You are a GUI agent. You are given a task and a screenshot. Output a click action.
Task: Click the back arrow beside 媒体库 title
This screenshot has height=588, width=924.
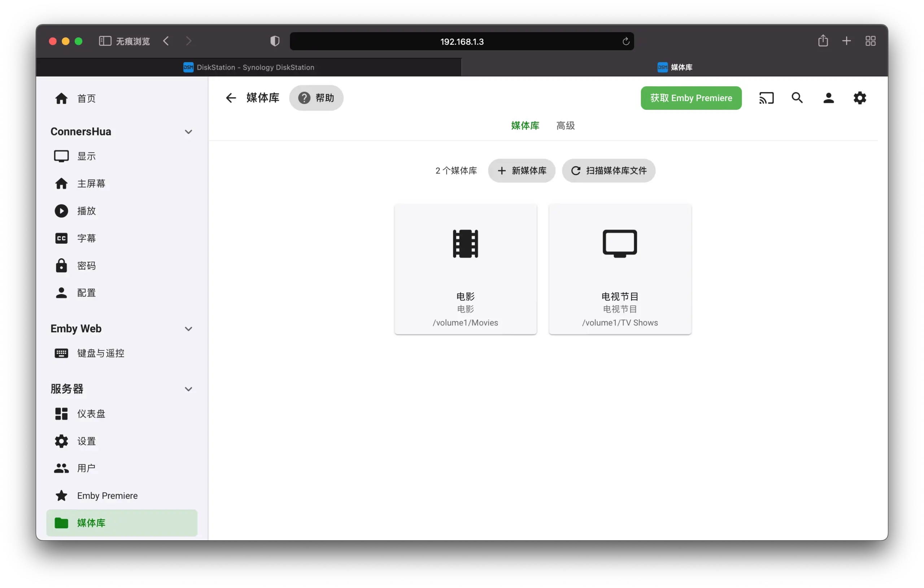(x=231, y=98)
